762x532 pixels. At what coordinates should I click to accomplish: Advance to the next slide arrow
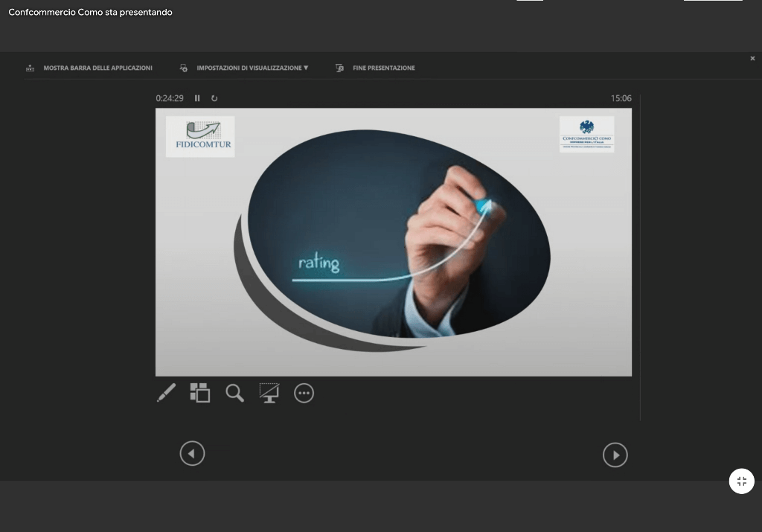point(615,455)
